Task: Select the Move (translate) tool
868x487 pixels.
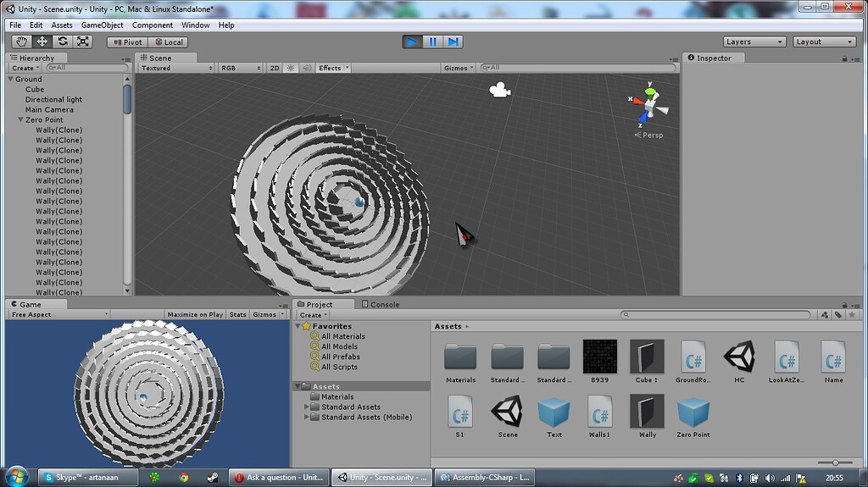Action: [x=42, y=42]
